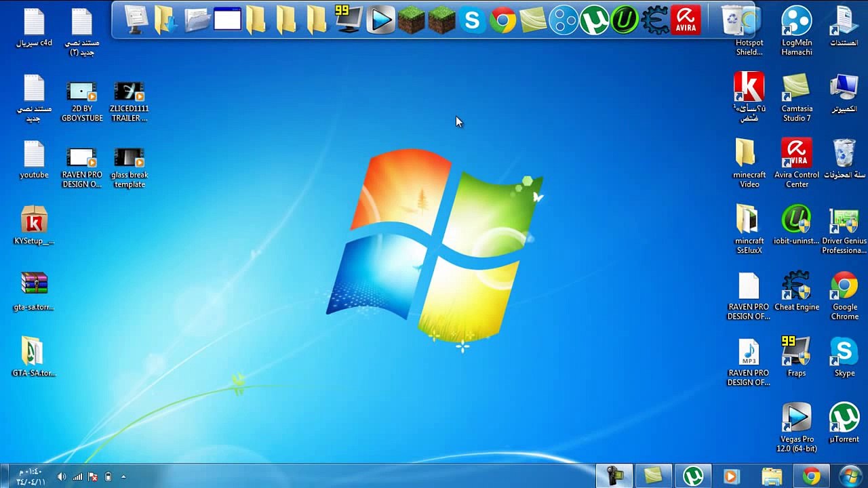The height and width of the screenshot is (488, 868).
Task: Open IObit Uninstaller from the top dock
Action: (625, 20)
